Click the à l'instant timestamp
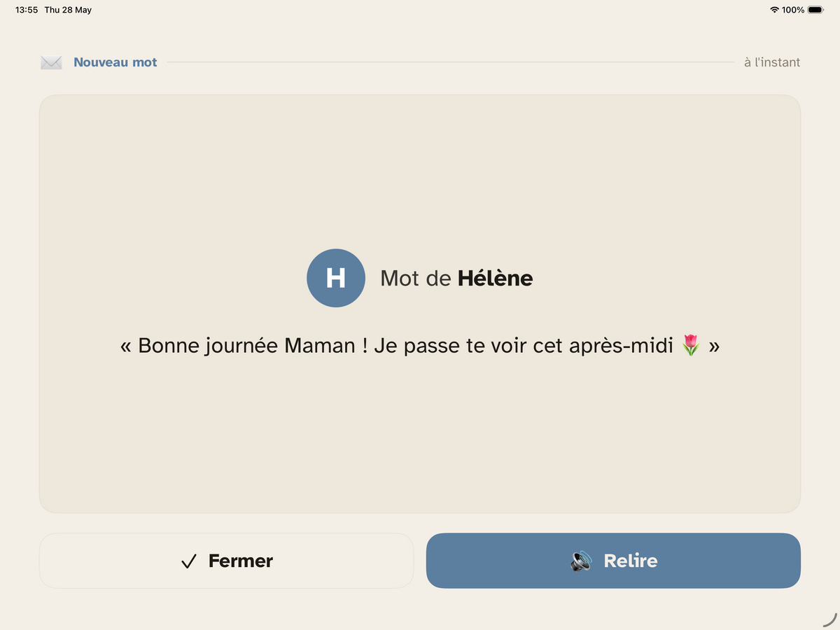This screenshot has height=630, width=840. click(772, 62)
